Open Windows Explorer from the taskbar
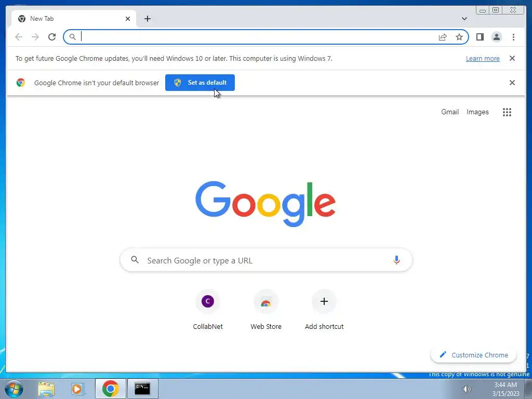The height and width of the screenshot is (399, 532). tap(46, 389)
